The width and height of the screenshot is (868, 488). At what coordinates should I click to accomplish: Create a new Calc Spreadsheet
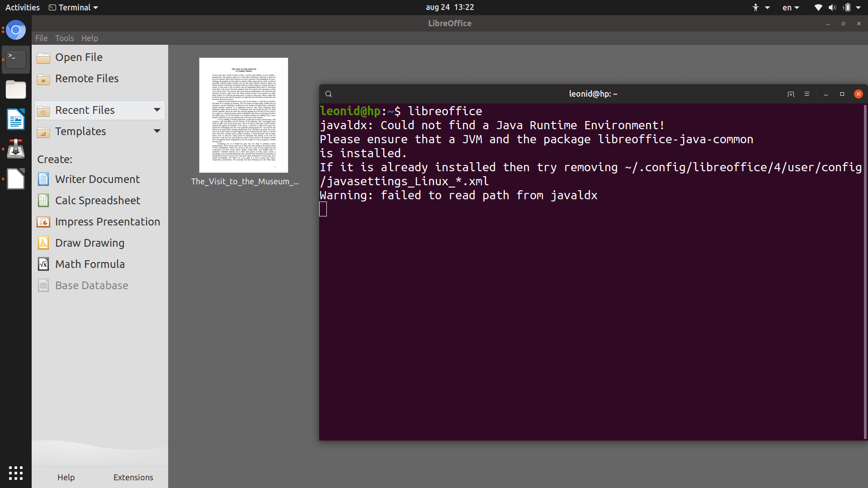[x=97, y=201]
